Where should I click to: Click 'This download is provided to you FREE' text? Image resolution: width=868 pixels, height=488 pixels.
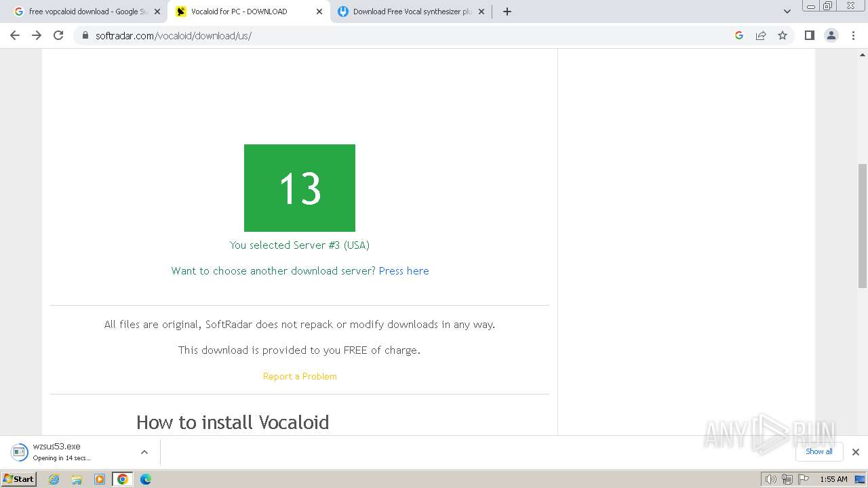[300, 350]
